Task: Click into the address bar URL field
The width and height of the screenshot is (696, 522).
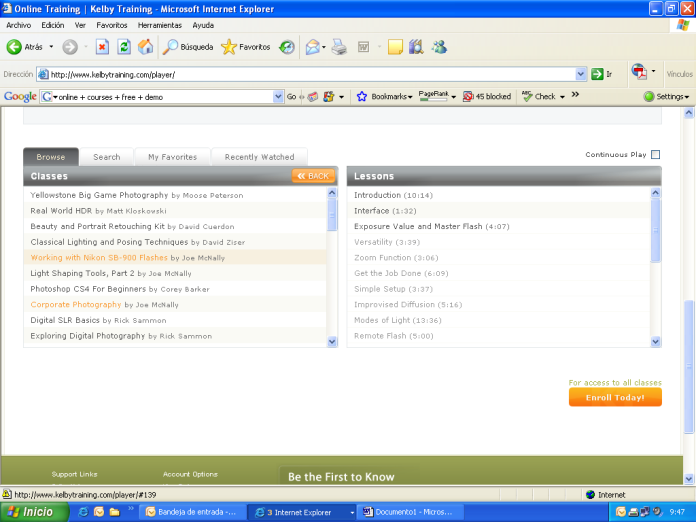Action: coord(306,74)
